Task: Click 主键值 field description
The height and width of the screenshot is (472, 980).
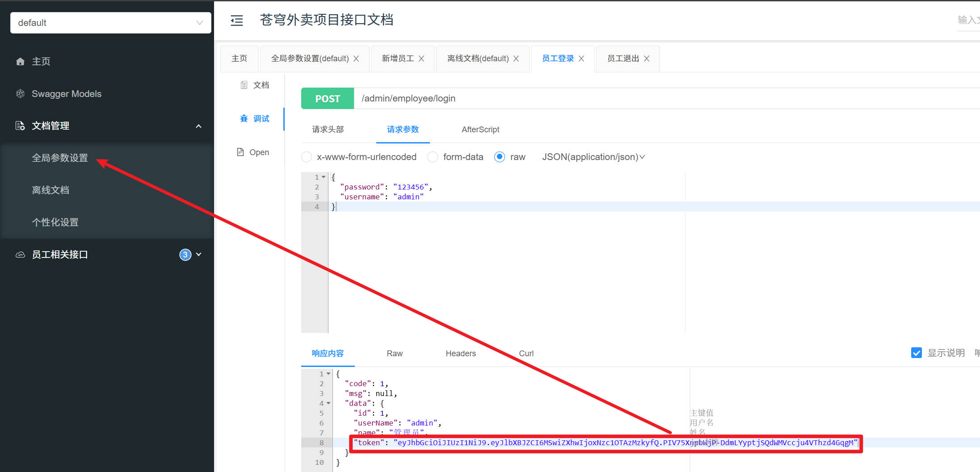Action: point(702,413)
